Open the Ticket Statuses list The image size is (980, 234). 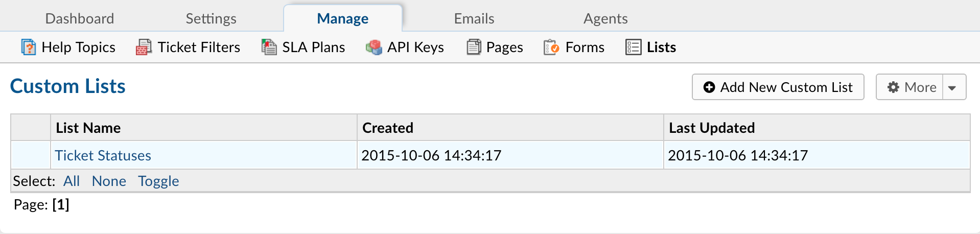pyautogui.click(x=103, y=155)
